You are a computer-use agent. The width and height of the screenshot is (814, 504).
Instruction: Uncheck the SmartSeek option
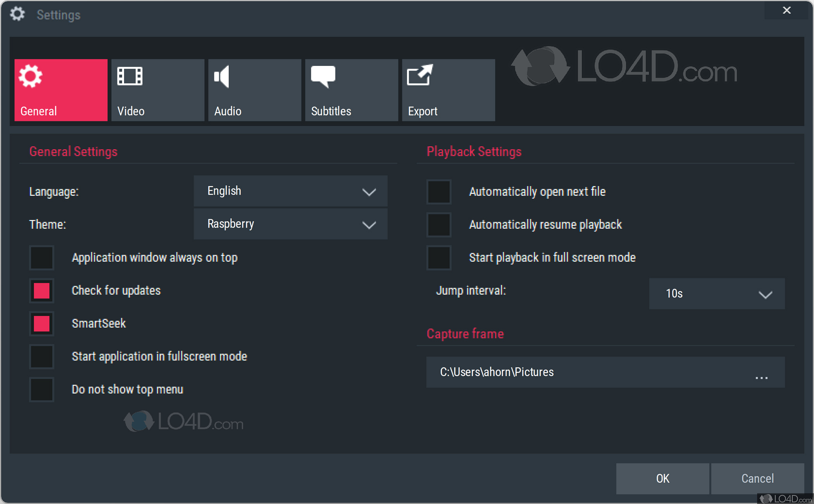pyautogui.click(x=42, y=324)
